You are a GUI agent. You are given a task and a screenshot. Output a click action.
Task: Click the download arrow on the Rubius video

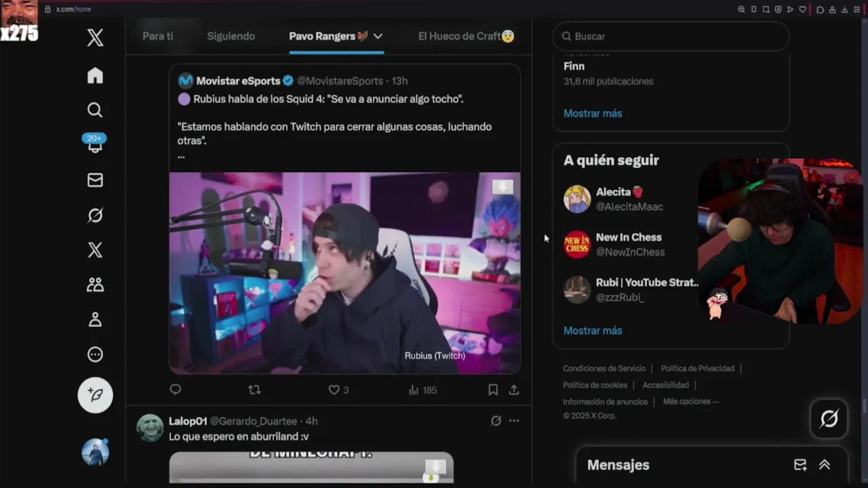(502, 186)
